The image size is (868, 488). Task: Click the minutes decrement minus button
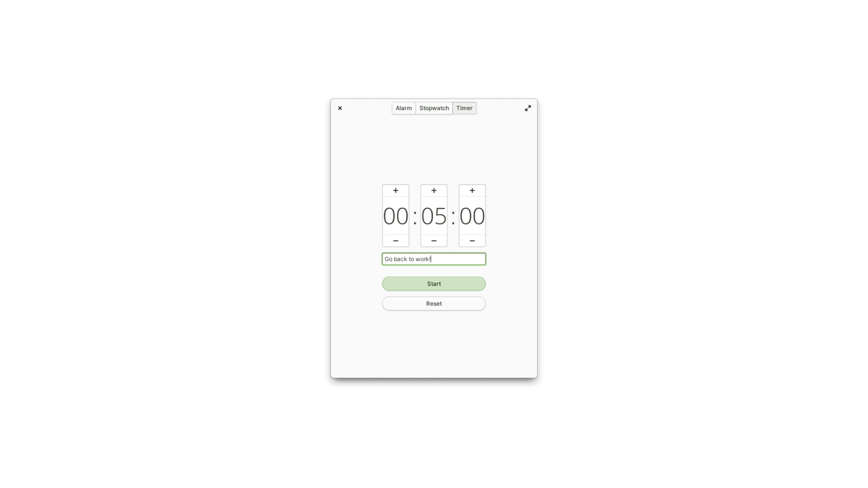point(434,240)
